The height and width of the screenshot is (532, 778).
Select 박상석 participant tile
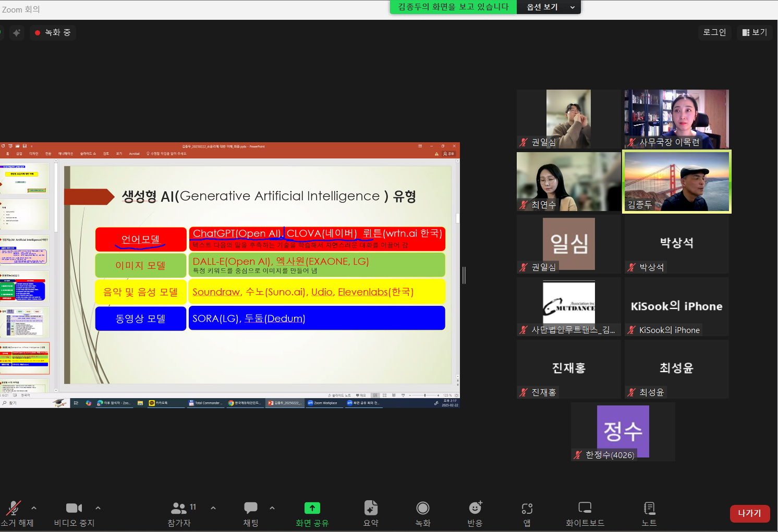[676, 244]
